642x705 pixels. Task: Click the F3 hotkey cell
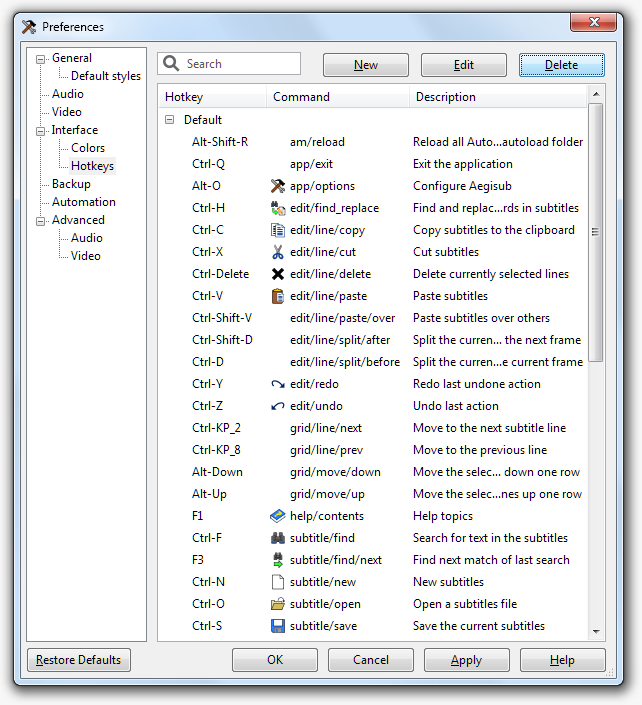click(198, 560)
